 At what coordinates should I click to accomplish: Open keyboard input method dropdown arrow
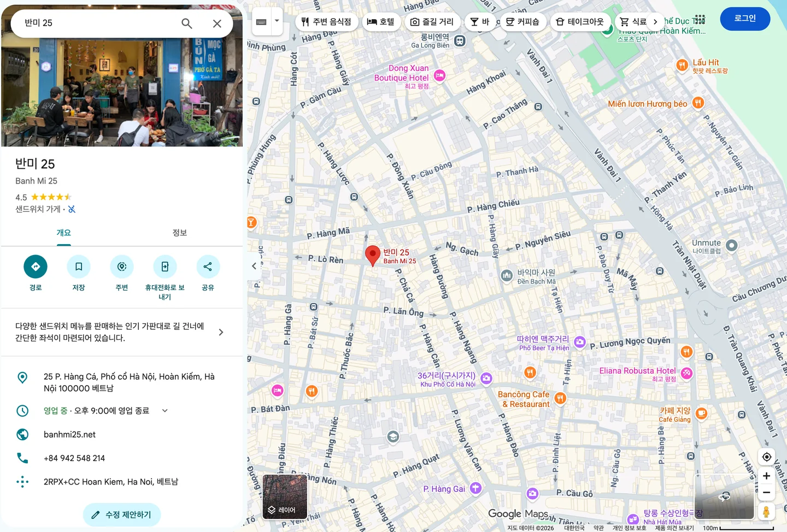277,21
